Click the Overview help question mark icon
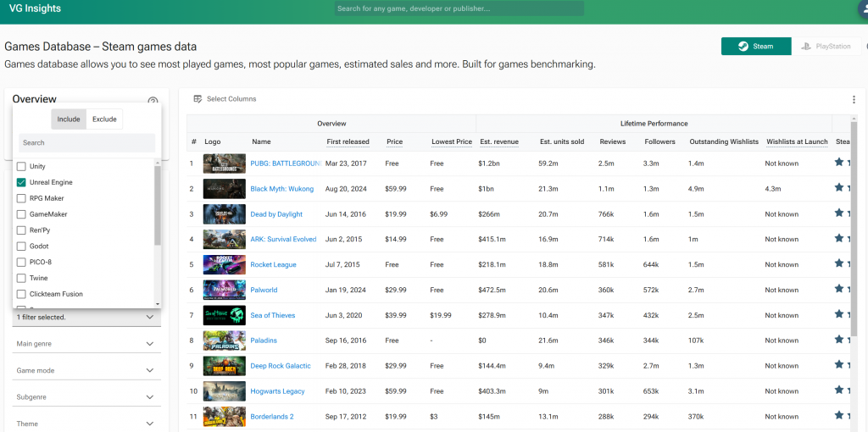Image resolution: width=868 pixels, height=432 pixels. point(153,102)
